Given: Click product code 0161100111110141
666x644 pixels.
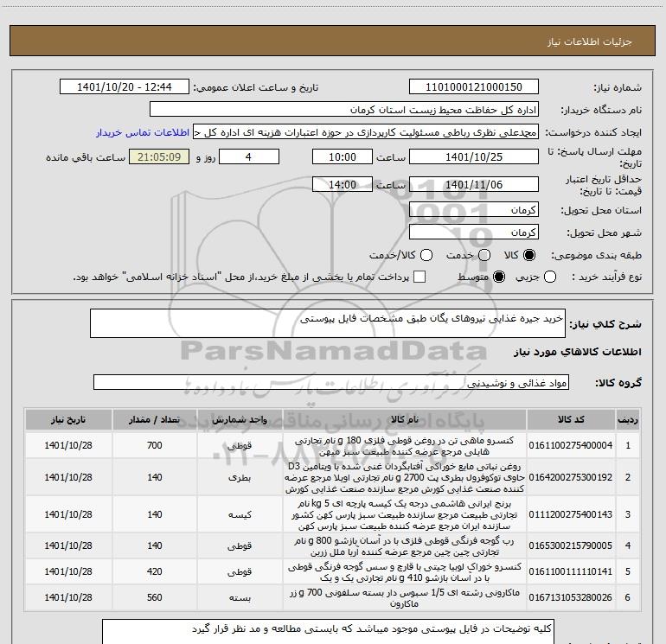Looking at the screenshot, I should click(x=571, y=571).
